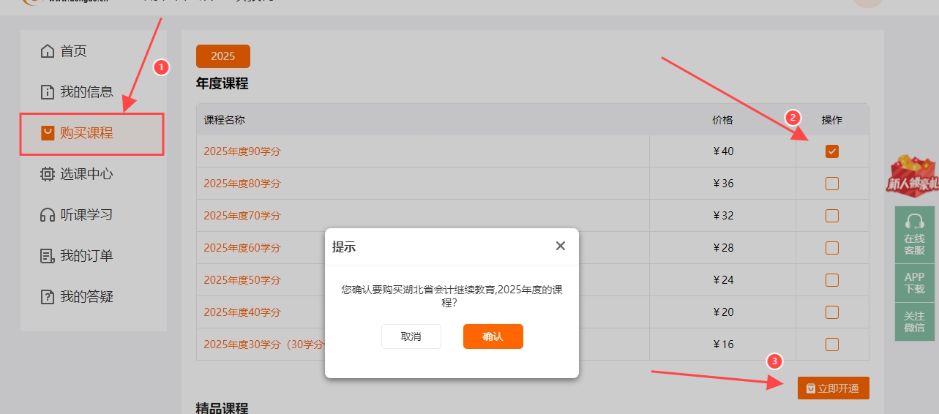This screenshot has width=939, height=414.
Task: Uncheck the 2025年度90学分 checkbox
Action: coord(832,152)
